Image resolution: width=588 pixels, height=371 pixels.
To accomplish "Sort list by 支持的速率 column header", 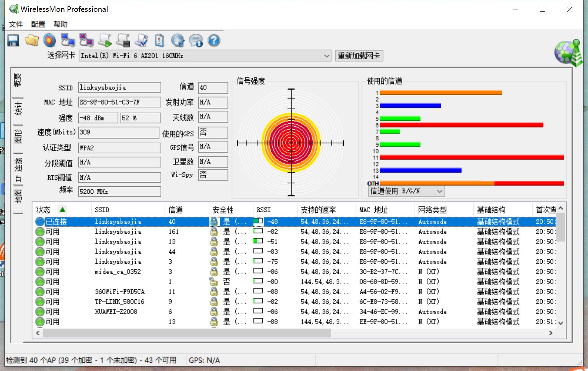I will [x=326, y=210].
